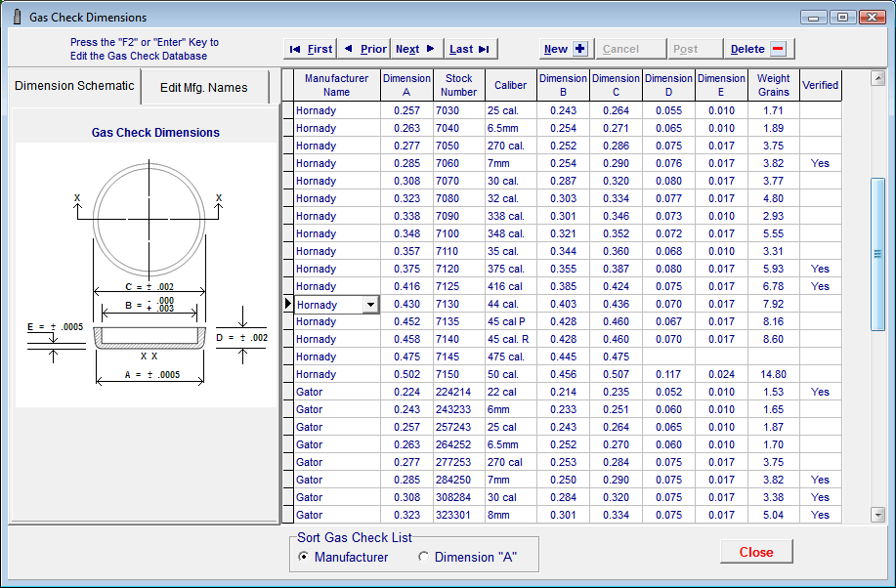Click the Stock Number column header
Viewport: 896px width, 588px height.
459,85
